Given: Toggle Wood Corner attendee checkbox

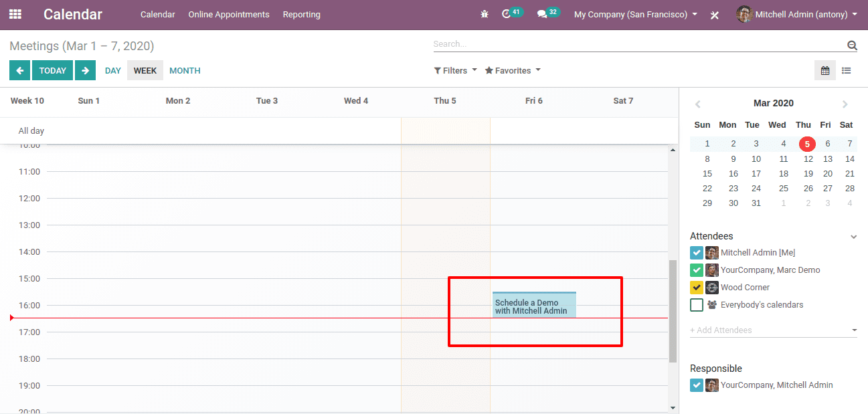Looking at the screenshot, I should (x=697, y=288).
